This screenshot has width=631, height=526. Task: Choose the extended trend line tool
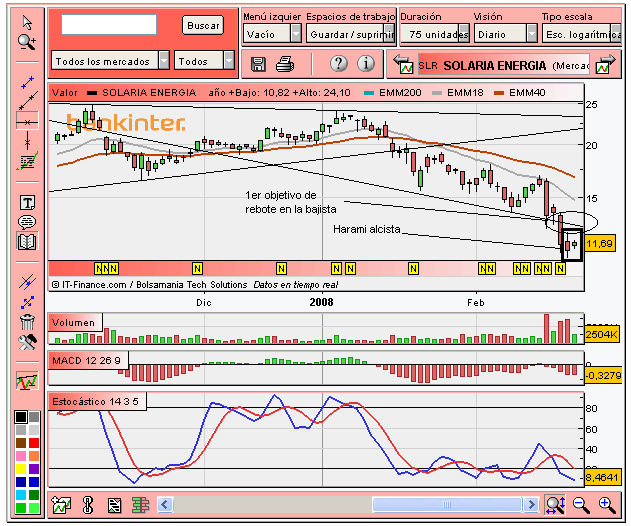pos(28,101)
